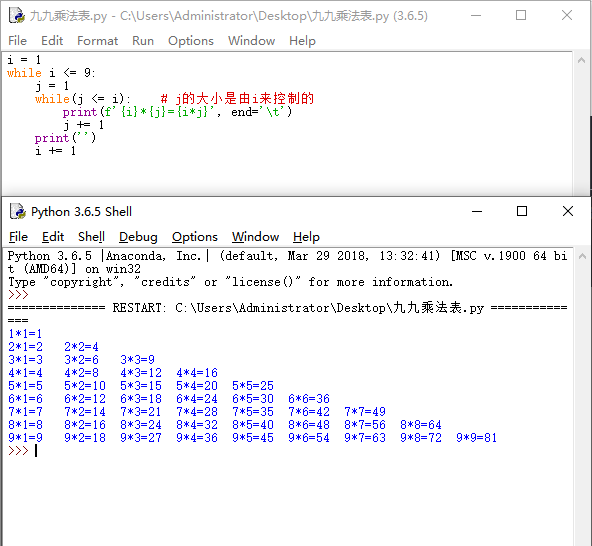
Task: Open Shell menu in Python Shell
Action: [x=91, y=237]
